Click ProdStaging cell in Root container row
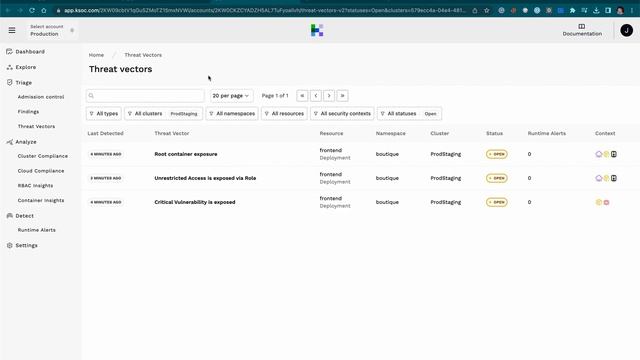This screenshot has width=640, height=360. point(445,154)
